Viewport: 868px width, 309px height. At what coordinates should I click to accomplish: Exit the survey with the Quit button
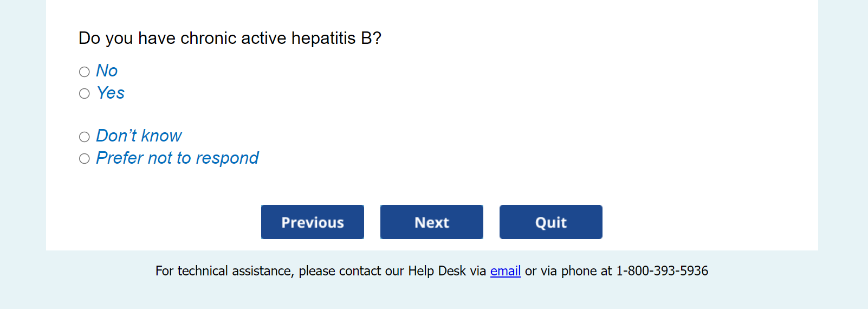click(550, 222)
